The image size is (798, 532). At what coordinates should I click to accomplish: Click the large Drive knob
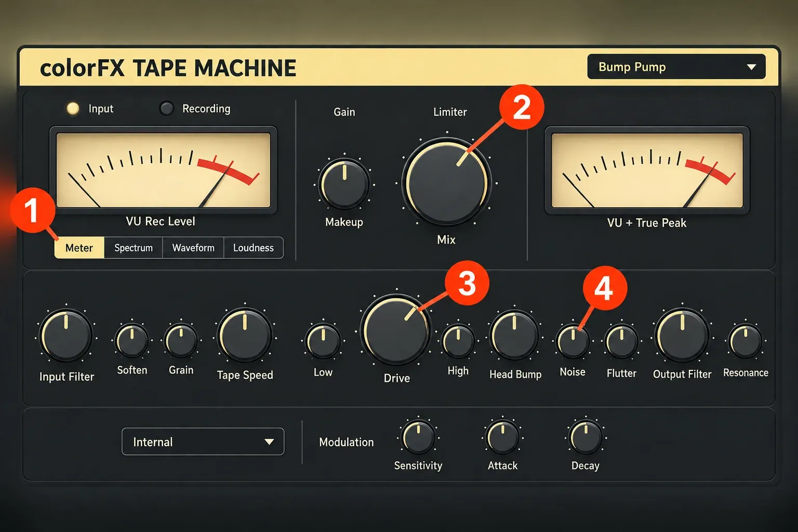pyautogui.click(x=396, y=330)
